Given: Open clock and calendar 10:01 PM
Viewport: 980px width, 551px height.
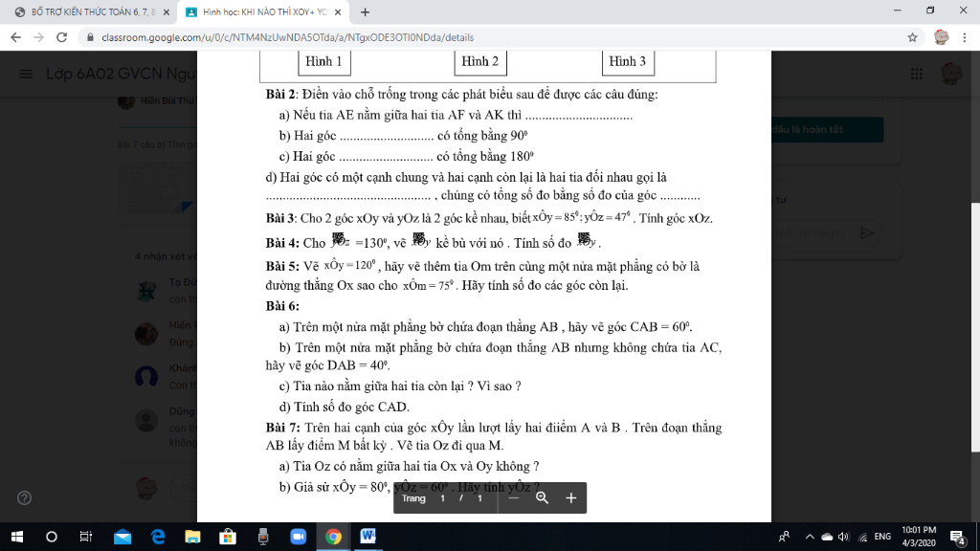Looking at the screenshot, I should tap(919, 537).
